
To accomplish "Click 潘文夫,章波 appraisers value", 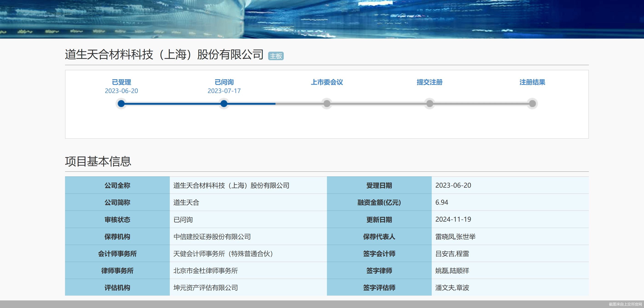I will point(452,288).
